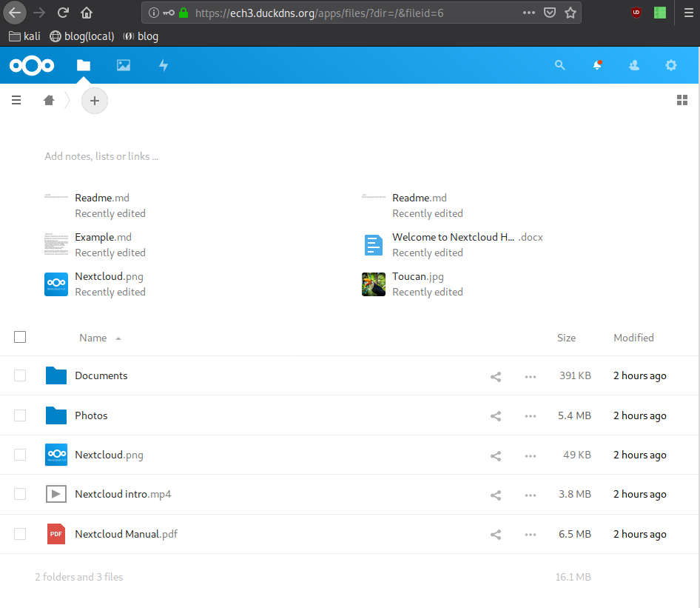Image resolution: width=700 pixels, height=608 pixels.
Task: Share Nextcloud intro.mp4 file
Action: (x=496, y=495)
